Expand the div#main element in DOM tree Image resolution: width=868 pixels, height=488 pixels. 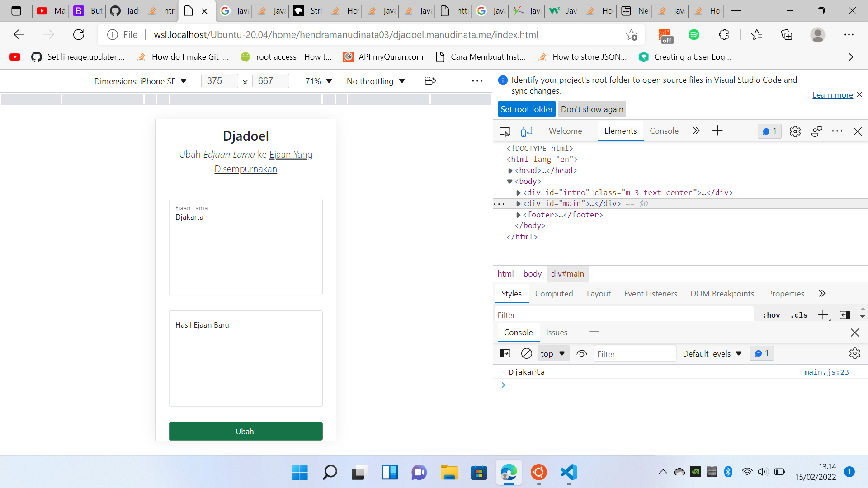[518, 204]
